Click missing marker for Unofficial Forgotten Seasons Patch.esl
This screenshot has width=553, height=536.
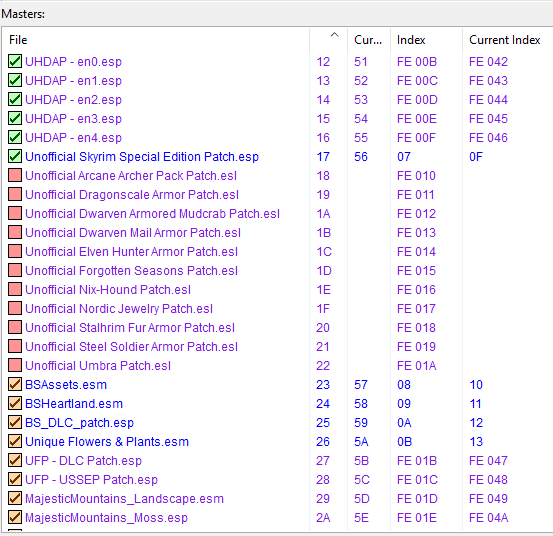coord(15,270)
